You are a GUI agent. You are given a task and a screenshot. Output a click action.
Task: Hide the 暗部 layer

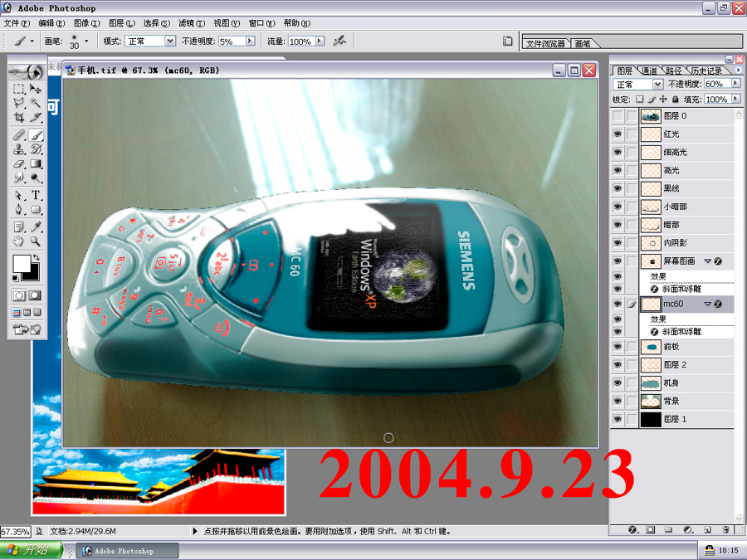pos(618,225)
